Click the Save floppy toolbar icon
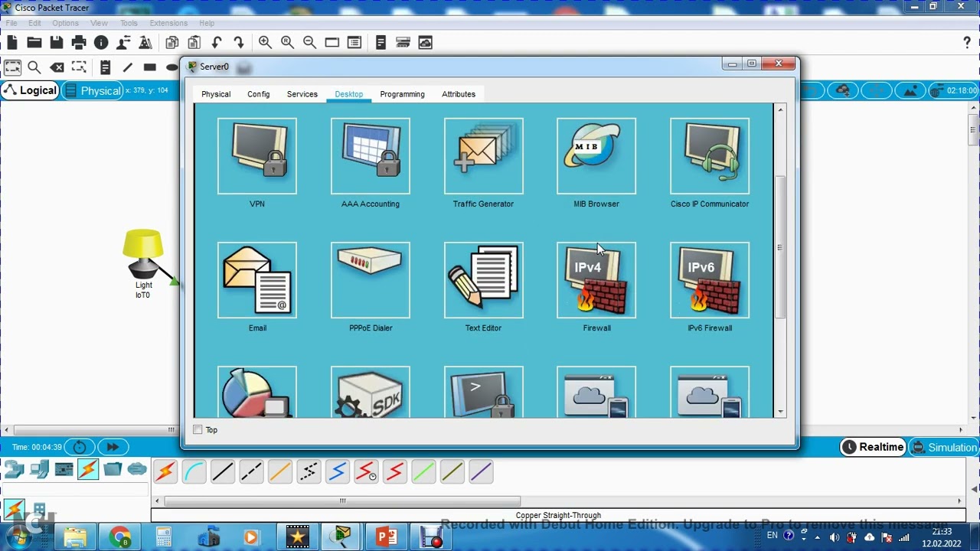980x551 pixels. (x=57, y=43)
